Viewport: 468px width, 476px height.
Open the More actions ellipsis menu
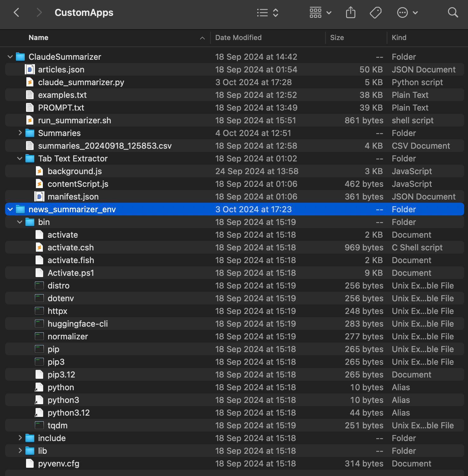407,13
